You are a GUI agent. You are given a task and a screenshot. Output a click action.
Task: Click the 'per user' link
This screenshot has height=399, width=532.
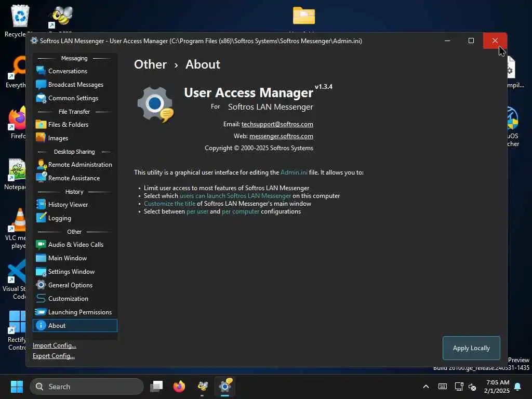pos(197,211)
